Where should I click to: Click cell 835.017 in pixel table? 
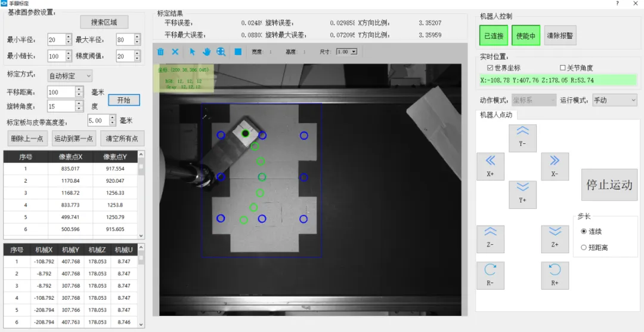pos(70,168)
